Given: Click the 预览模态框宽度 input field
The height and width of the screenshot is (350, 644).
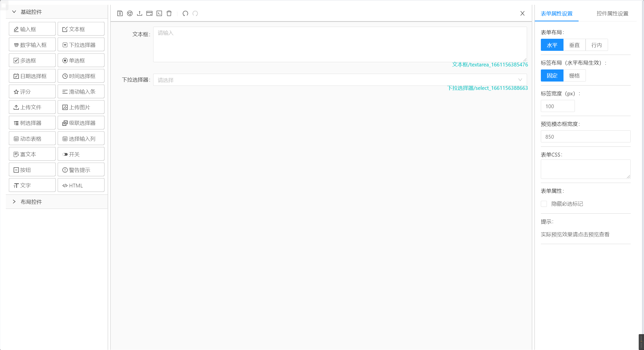Looking at the screenshot, I should 585,137.
